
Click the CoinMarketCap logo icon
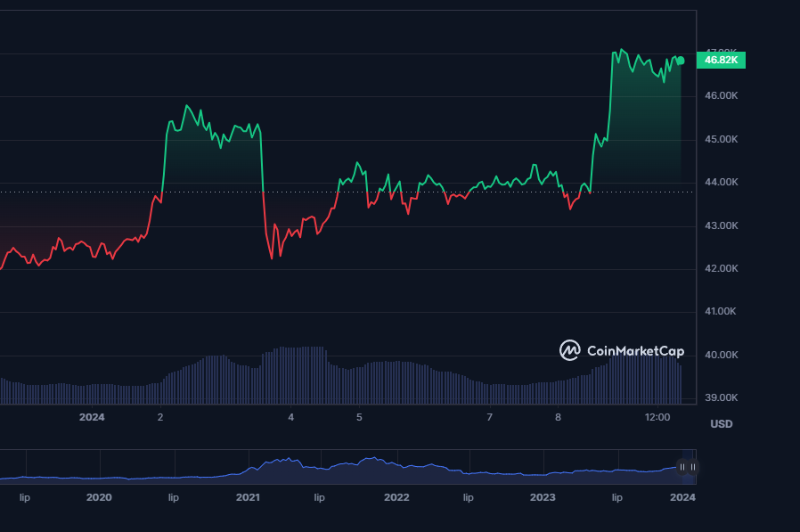coord(570,350)
